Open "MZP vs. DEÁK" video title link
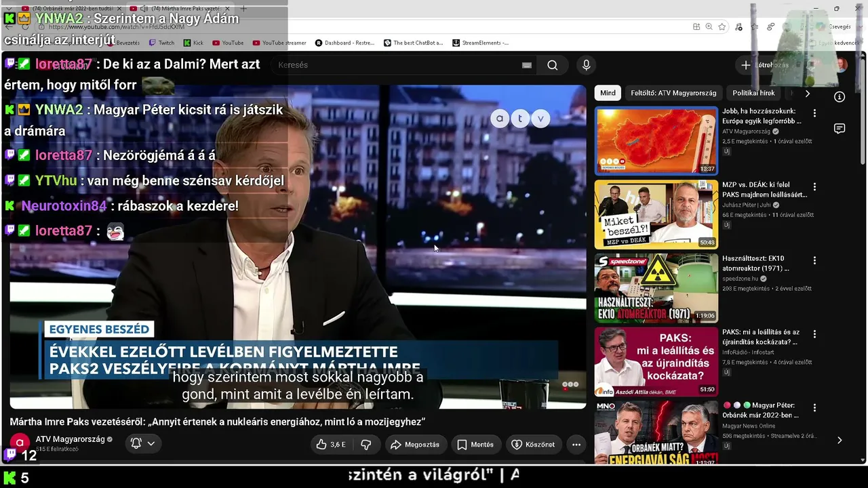 764,190
